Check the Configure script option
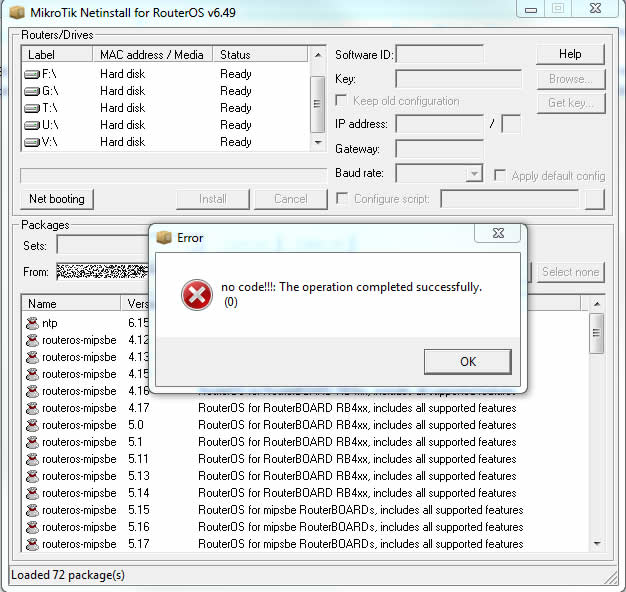The height and width of the screenshot is (592, 626). coord(342,198)
